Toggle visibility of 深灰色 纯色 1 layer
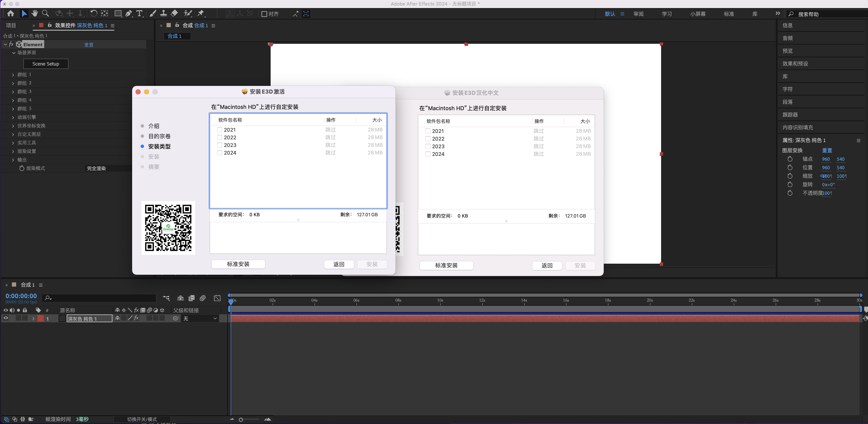The height and width of the screenshot is (424, 868). tap(6, 318)
